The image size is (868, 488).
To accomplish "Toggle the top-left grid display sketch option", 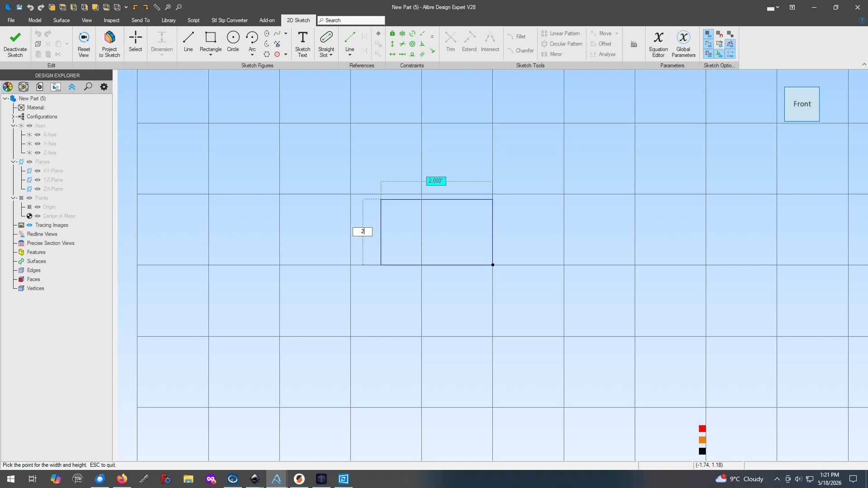I will (x=708, y=34).
